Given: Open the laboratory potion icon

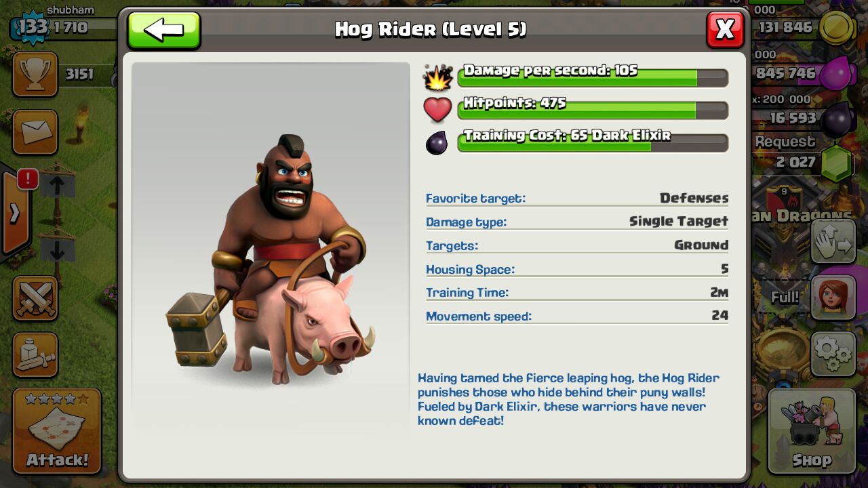Looking at the screenshot, I should pyautogui.click(x=35, y=354).
